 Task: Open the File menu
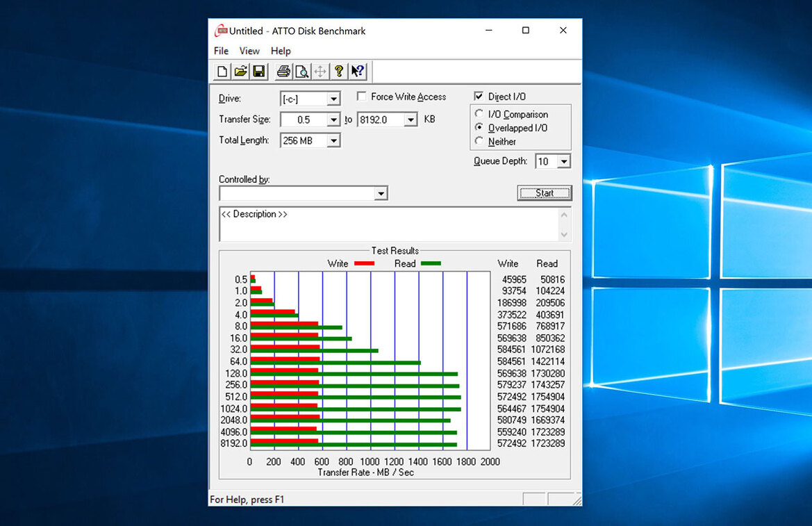[221, 51]
